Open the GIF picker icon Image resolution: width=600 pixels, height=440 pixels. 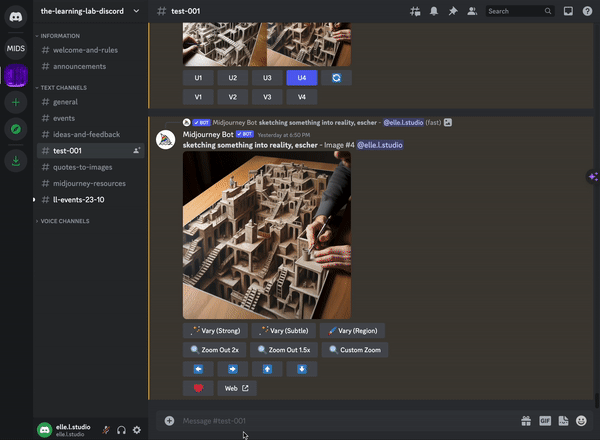coord(545,421)
